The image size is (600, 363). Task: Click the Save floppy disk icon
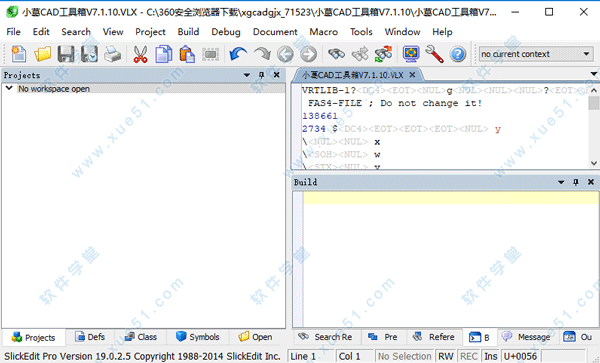tap(66, 54)
